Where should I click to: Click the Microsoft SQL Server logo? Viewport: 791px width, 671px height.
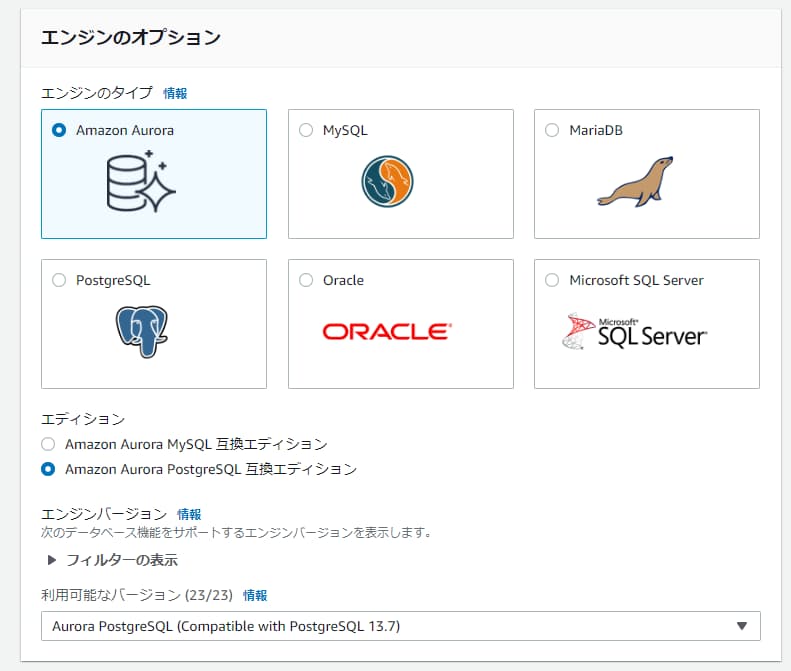(634, 332)
